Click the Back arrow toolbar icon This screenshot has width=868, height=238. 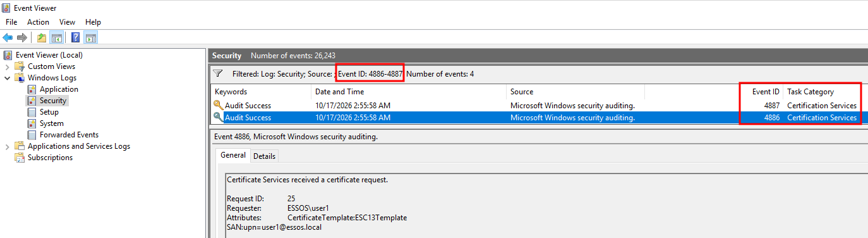tap(8, 37)
